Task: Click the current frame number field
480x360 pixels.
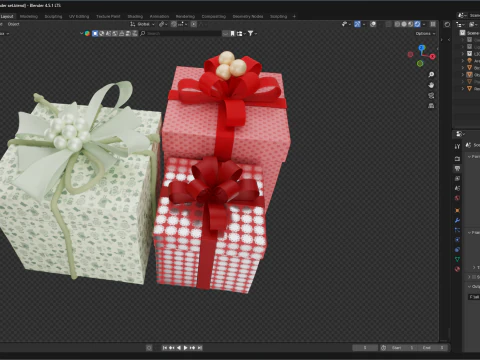Action: (365, 348)
